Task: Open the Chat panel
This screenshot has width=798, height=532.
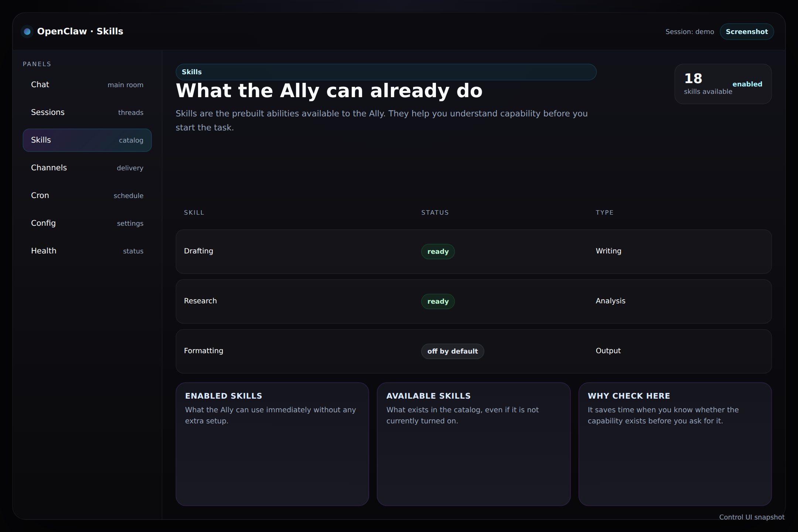Action: pyautogui.click(x=87, y=85)
